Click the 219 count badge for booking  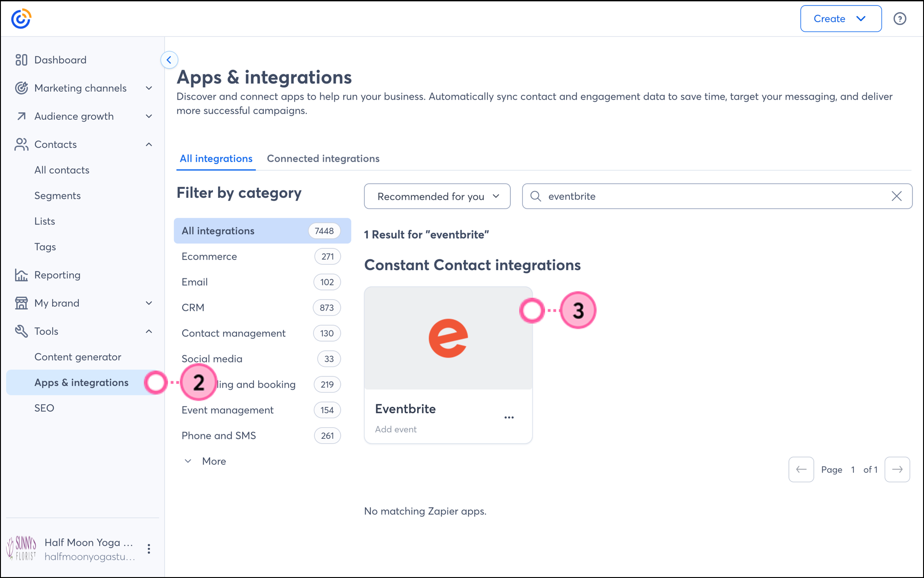click(327, 384)
